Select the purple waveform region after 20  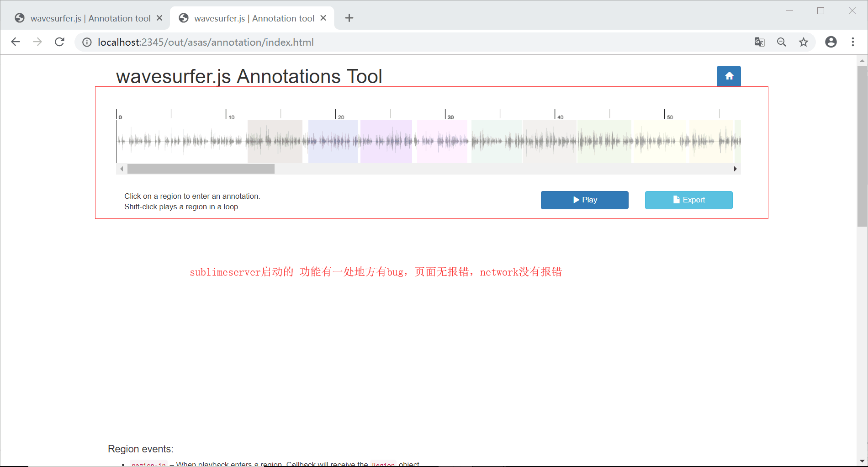[x=386, y=141]
